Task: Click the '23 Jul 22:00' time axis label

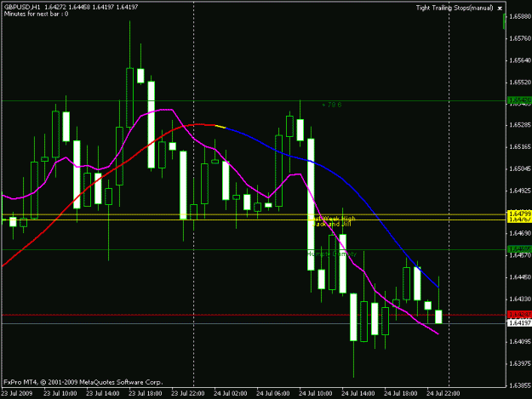Action: (188, 393)
